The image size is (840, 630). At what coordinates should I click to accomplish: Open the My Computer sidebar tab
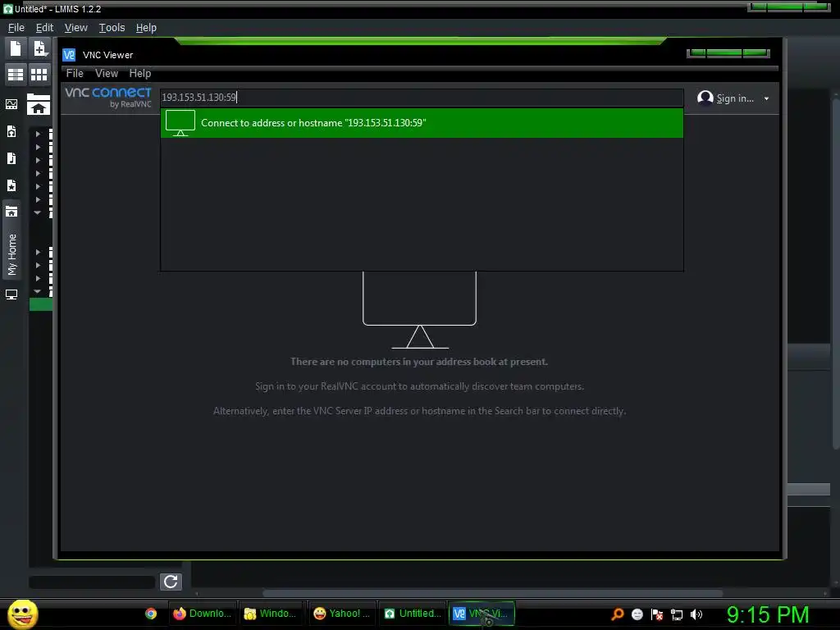(x=11, y=294)
